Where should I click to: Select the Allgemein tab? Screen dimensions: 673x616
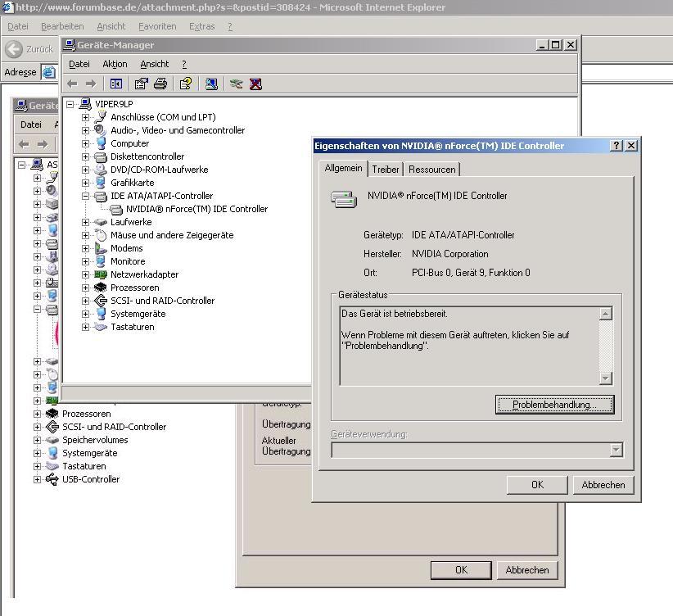(x=343, y=168)
